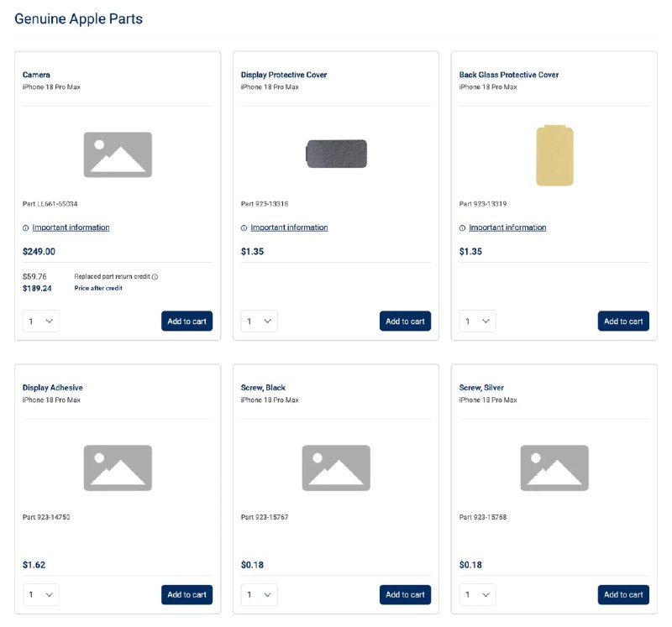Open the quantity dropdown for Camera

click(40, 321)
